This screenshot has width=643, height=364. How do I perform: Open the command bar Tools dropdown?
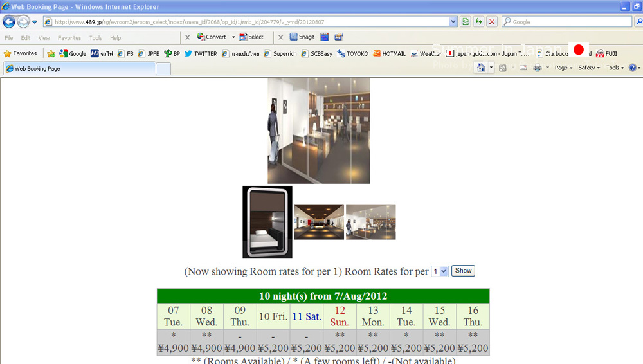coord(615,68)
